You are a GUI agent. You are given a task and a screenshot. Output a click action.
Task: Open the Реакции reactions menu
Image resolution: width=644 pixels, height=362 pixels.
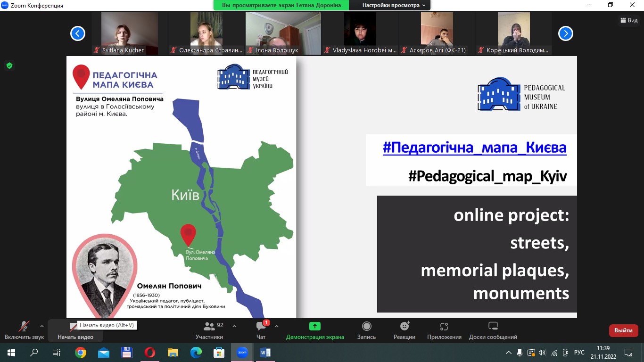(404, 330)
